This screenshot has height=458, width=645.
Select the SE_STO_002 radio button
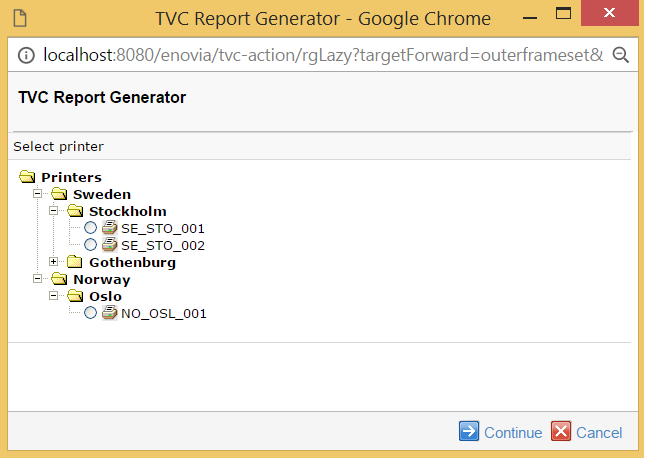tap(91, 245)
